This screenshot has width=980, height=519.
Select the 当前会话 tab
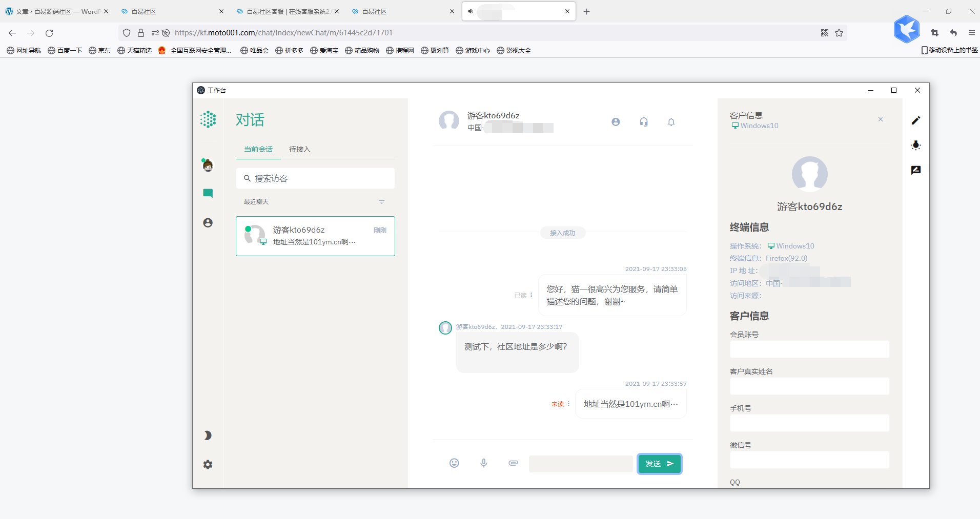[x=258, y=149]
